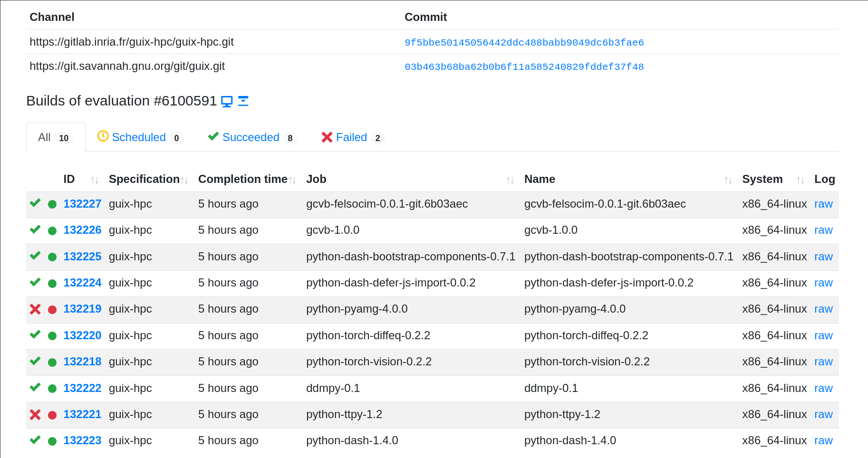This screenshot has width=868, height=458.
Task: Open failed build 132219 details
Action: 82,309
